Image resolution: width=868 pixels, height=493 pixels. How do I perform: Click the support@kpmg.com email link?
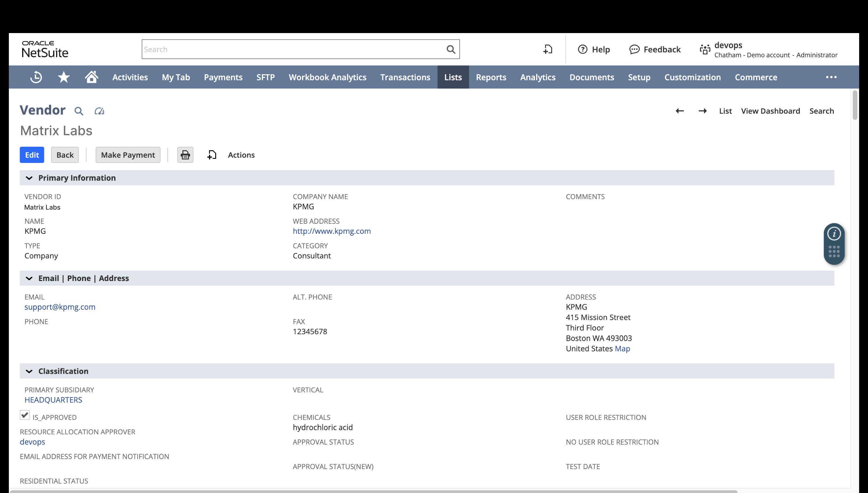(60, 307)
